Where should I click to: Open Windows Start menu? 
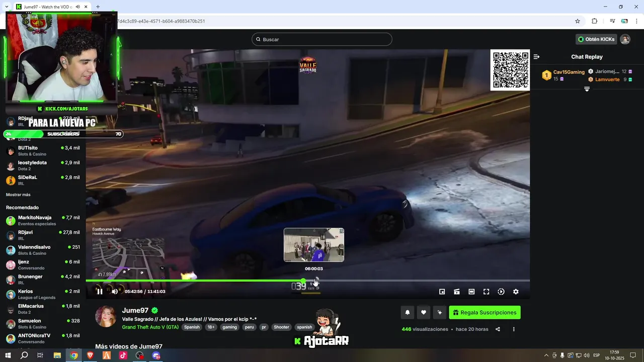tap(8, 355)
